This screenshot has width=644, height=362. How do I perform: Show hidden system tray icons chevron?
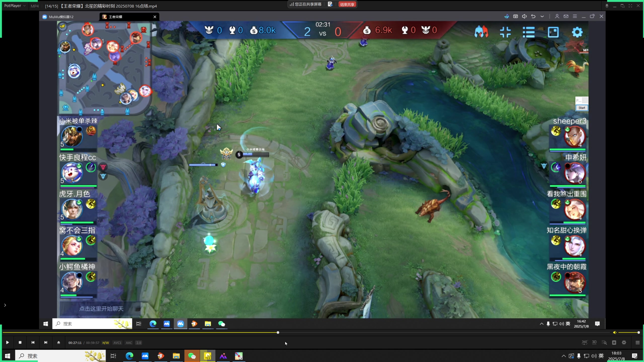coord(563,356)
